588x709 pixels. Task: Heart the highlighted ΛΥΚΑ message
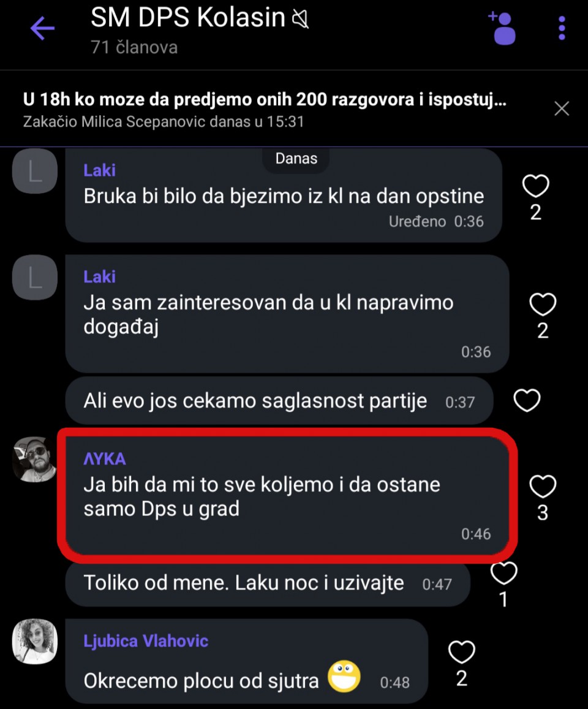tap(542, 487)
